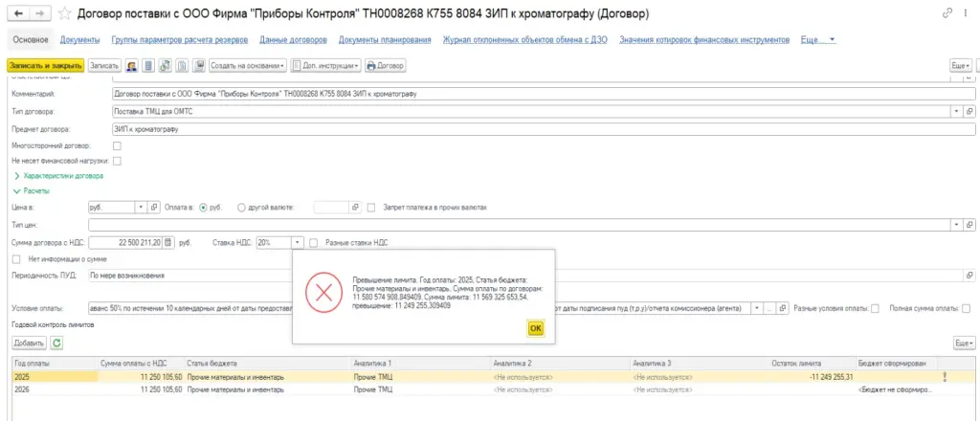Click Добавить button above limits table
Image resolution: width=980 pixels, height=421 pixels.
point(29,343)
